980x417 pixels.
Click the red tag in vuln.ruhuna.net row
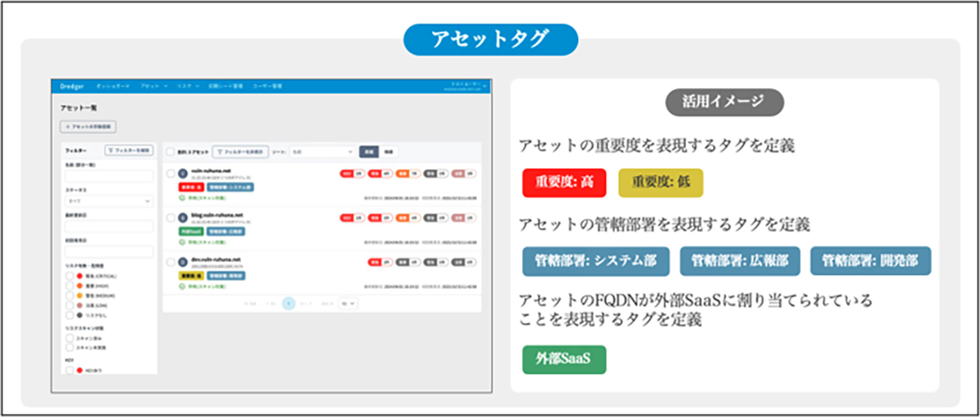point(191,187)
